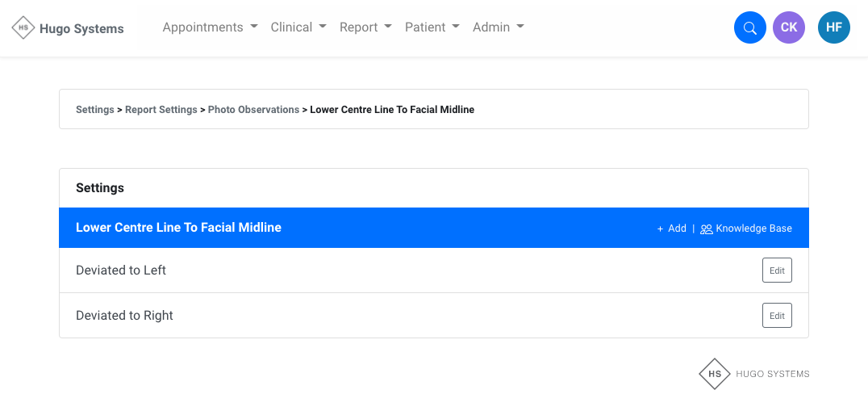The image size is (868, 411).
Task: Return to Photo Observations breadcrumb
Action: coord(253,110)
